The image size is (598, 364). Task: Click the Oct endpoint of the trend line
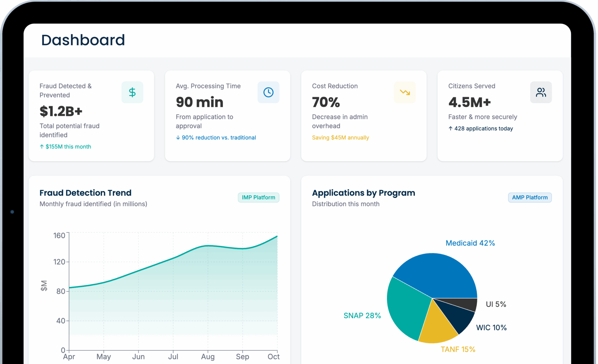pos(277,236)
